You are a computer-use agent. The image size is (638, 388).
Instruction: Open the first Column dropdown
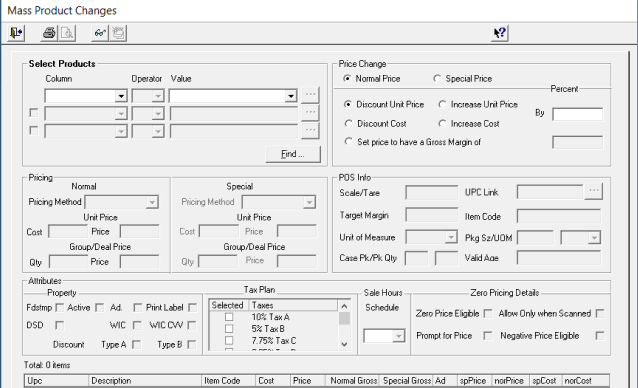[120, 96]
